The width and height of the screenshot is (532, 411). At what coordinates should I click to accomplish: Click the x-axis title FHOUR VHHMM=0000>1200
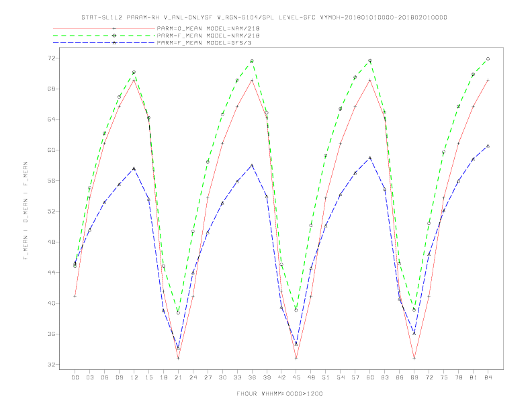(279, 394)
